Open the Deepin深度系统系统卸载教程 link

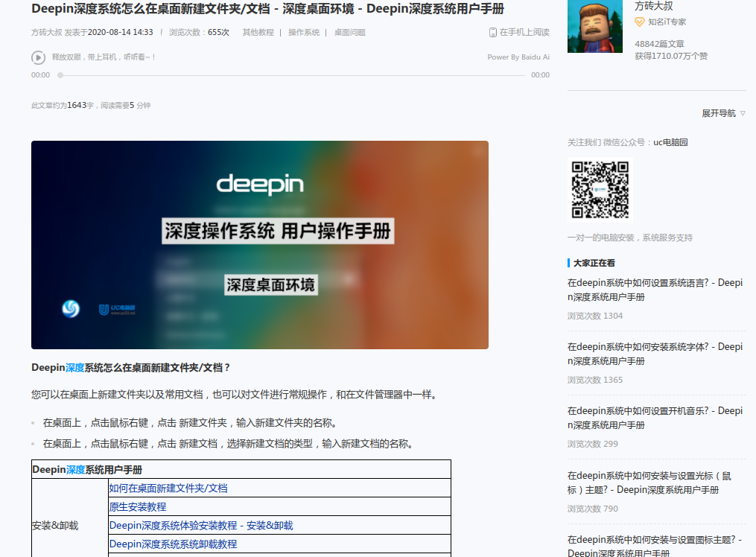pos(173,544)
